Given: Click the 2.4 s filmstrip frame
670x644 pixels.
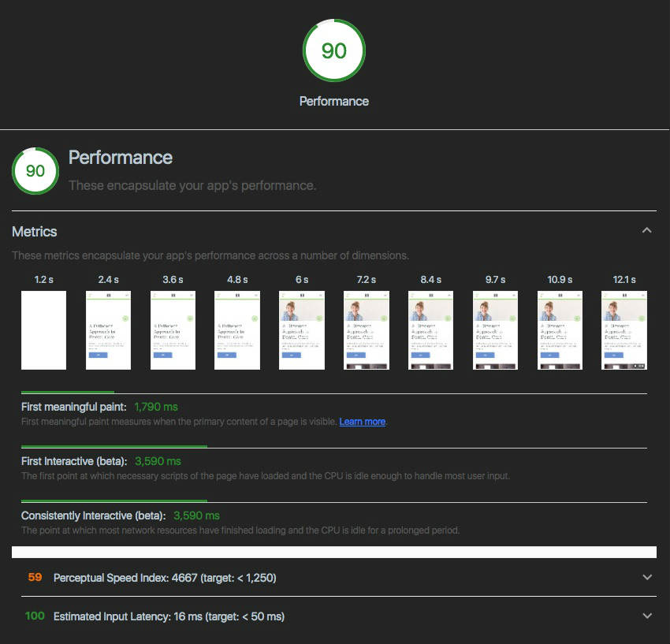Looking at the screenshot, I should click(108, 329).
